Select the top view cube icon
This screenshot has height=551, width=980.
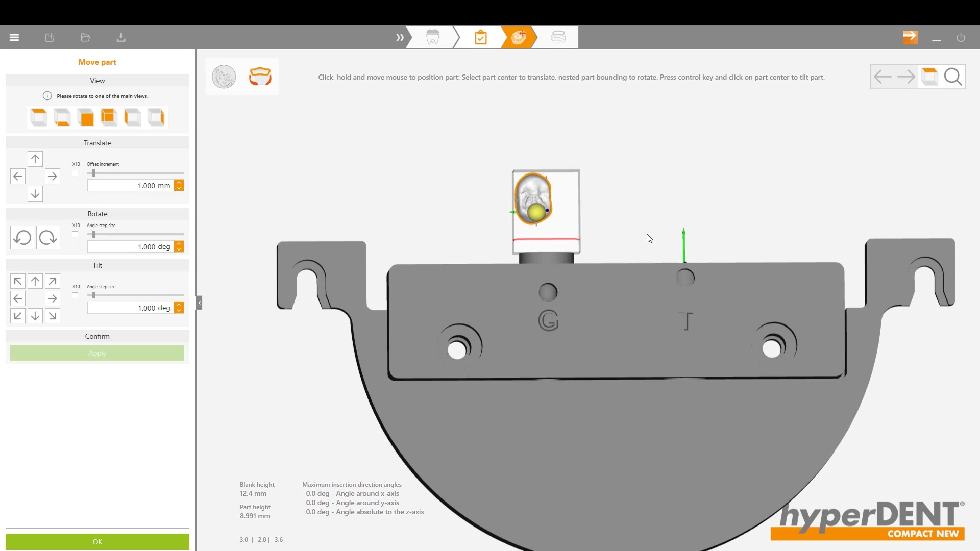tap(39, 117)
